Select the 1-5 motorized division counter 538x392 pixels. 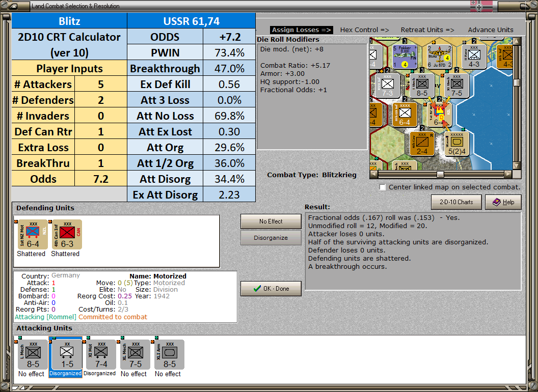67,354
